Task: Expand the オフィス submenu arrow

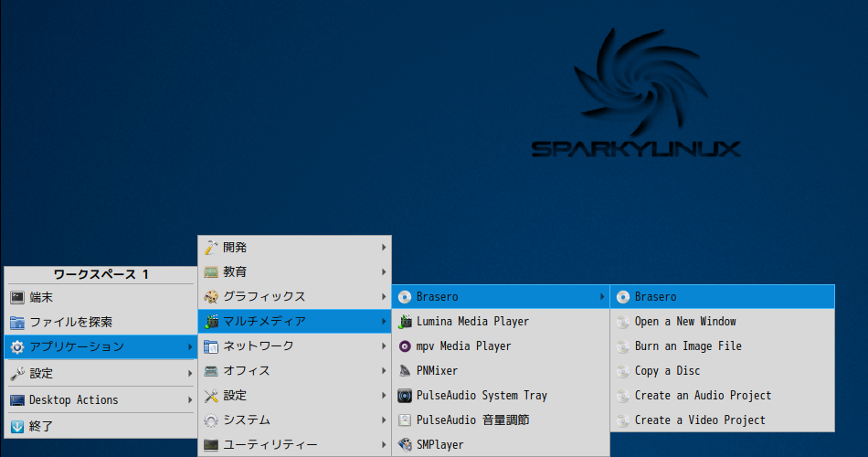Action: (x=384, y=370)
